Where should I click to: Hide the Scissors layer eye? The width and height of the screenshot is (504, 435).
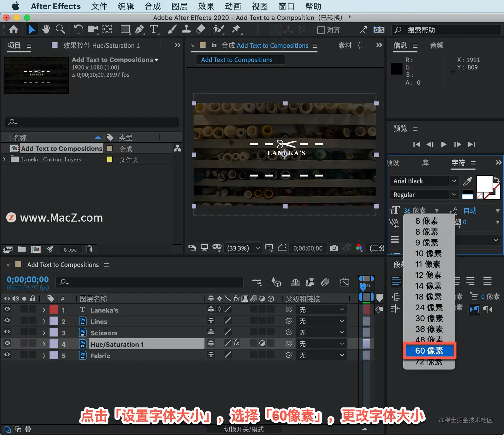[x=7, y=332]
